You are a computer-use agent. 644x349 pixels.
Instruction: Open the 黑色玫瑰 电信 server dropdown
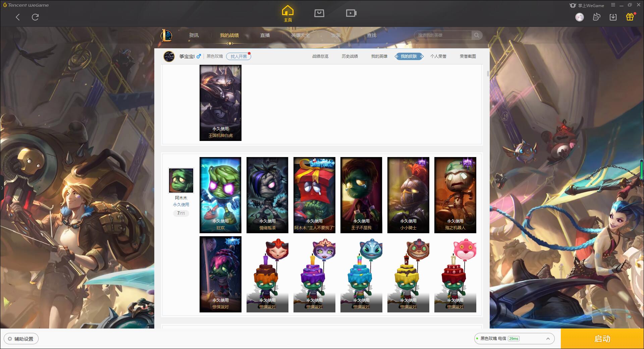coord(514,339)
